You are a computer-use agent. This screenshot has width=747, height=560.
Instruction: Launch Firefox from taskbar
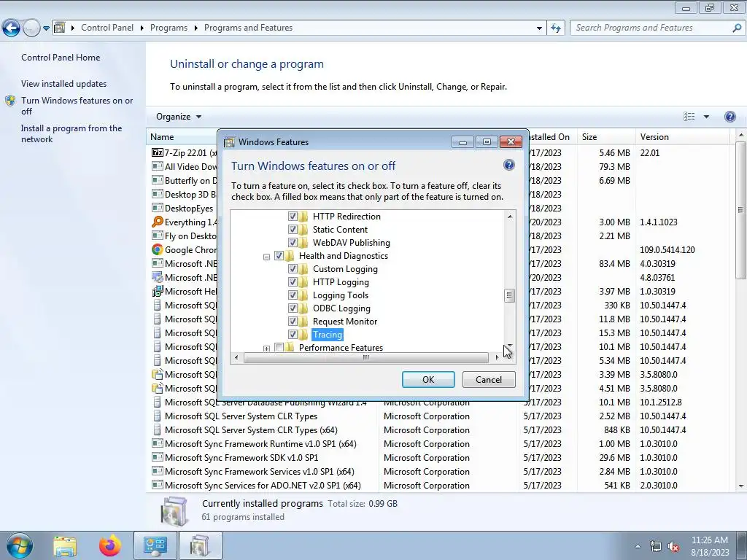(110, 546)
